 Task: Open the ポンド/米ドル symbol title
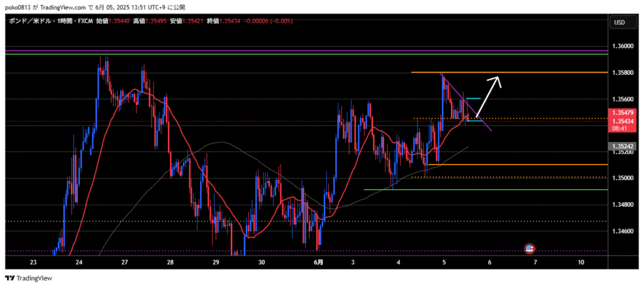[x=30, y=21]
